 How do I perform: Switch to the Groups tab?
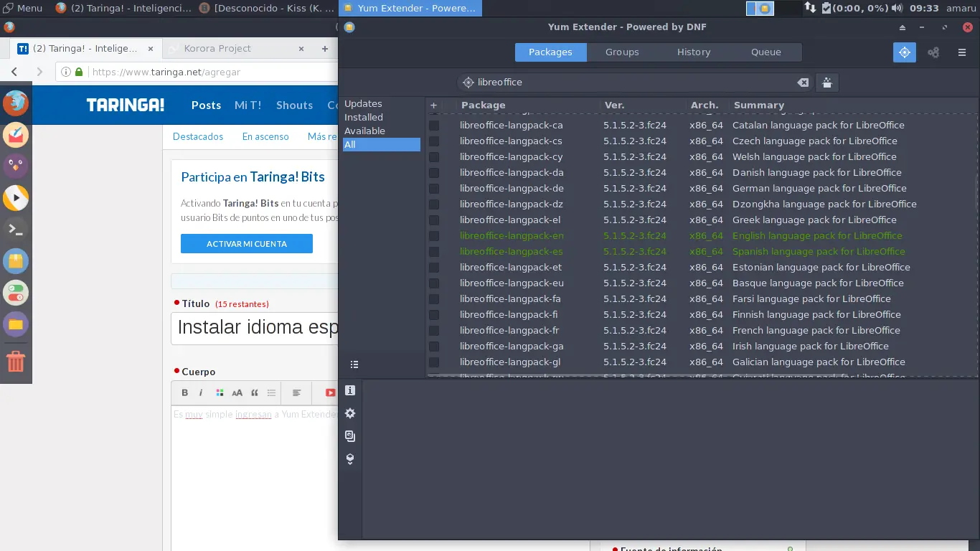(622, 52)
